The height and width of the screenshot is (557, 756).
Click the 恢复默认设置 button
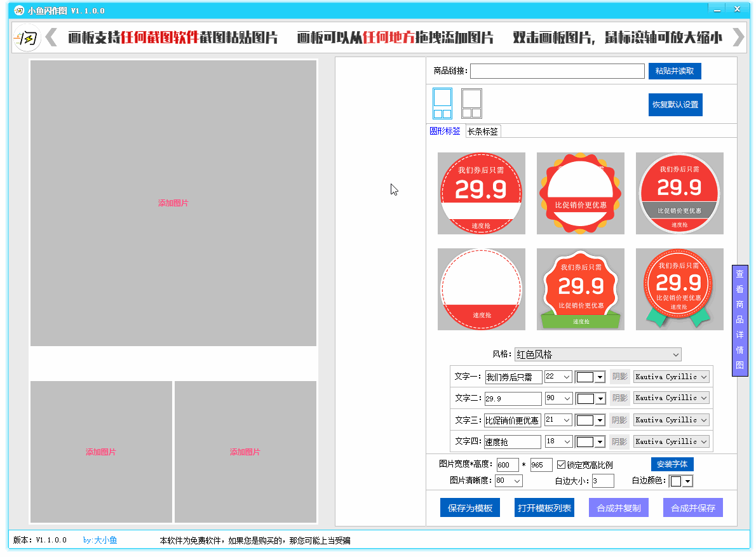675,104
